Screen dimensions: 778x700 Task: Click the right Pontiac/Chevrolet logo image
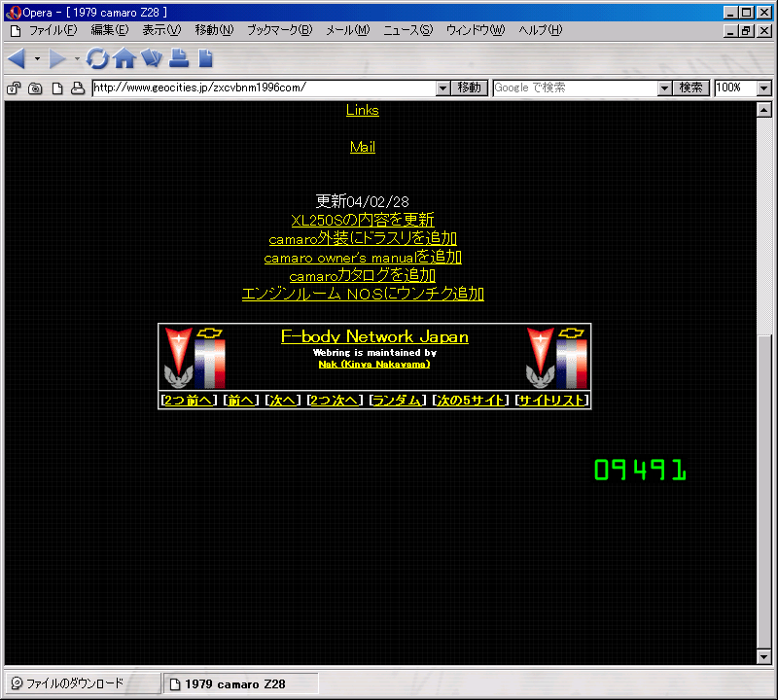pos(556,358)
